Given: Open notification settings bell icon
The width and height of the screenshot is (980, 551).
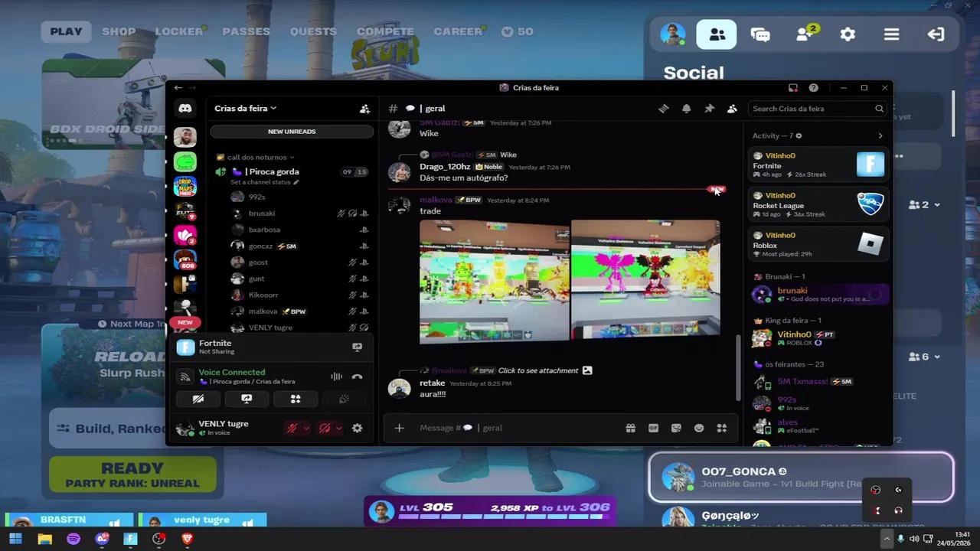Looking at the screenshot, I should [686, 109].
